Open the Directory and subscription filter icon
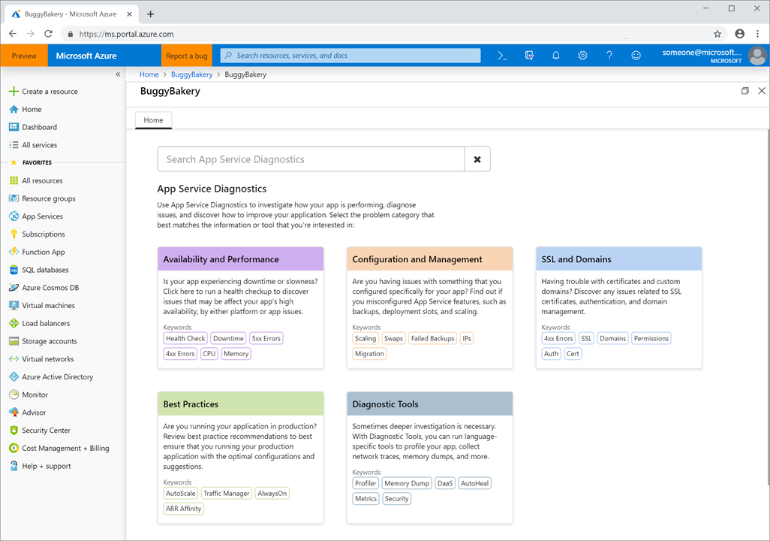Screen dimensions: 770x541 tap(529, 55)
